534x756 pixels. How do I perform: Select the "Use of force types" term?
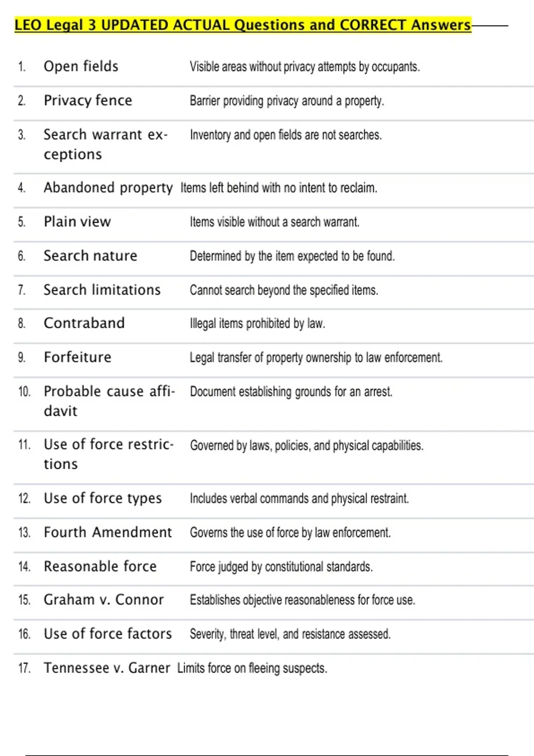(x=102, y=499)
